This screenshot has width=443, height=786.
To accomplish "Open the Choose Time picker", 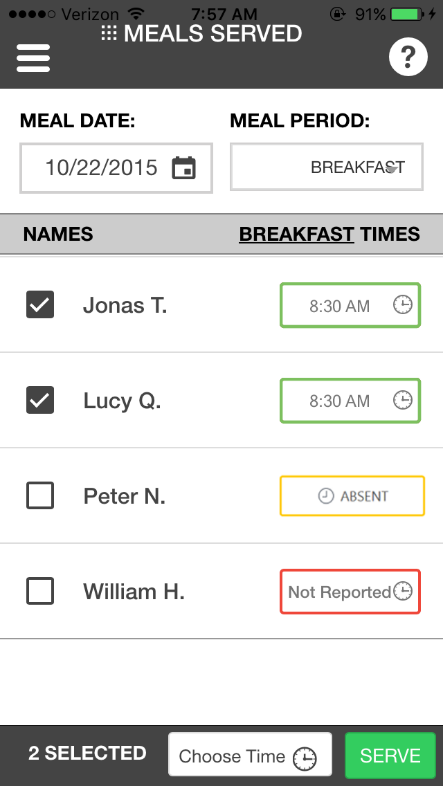I will [250, 754].
